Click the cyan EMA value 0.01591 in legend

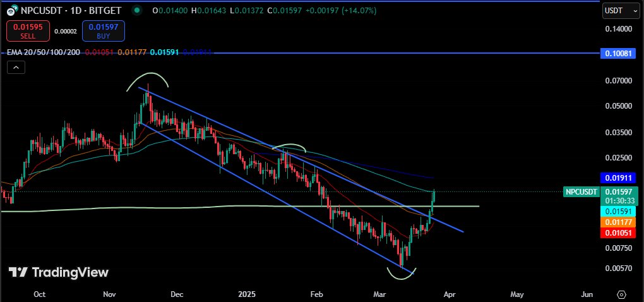(x=165, y=52)
